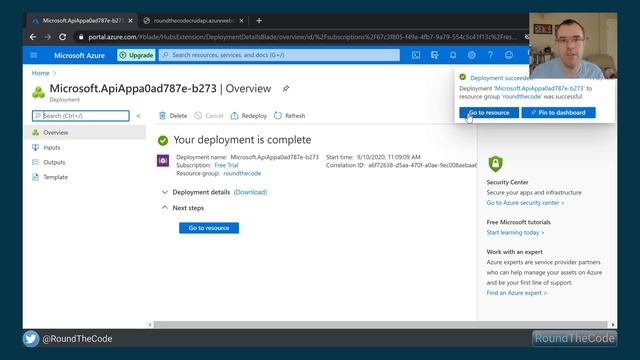Click the scrollbar right arrow
The image size is (640, 360).
point(613,325)
